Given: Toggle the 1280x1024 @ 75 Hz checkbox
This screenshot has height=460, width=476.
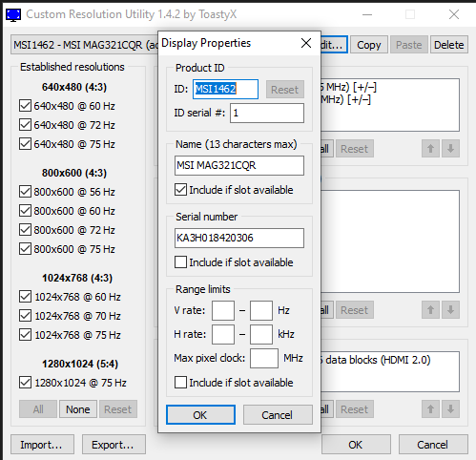Looking at the screenshot, I should click(x=25, y=383).
